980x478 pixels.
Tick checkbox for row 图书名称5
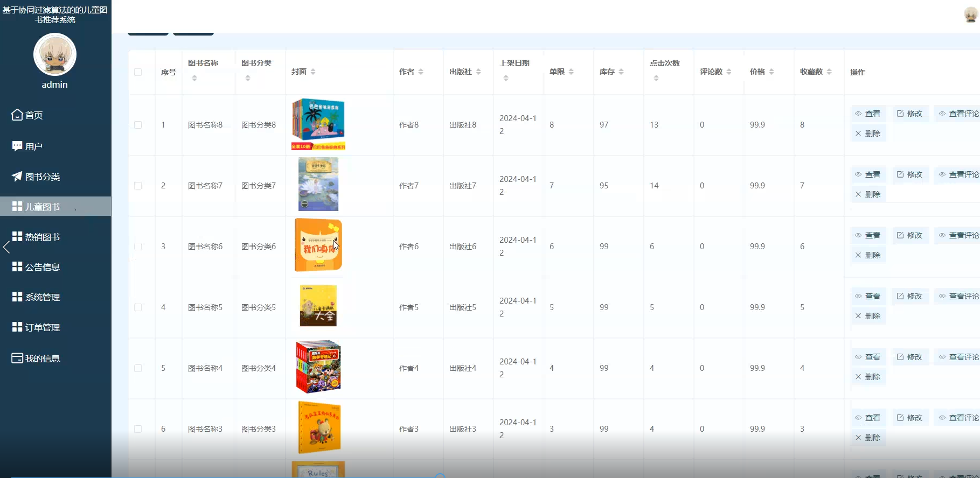[138, 307]
